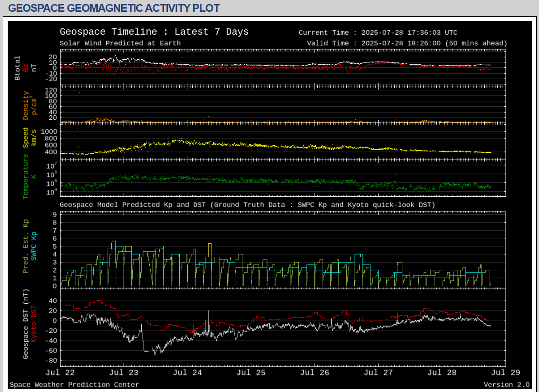This screenshot has height=392, width=539.
Task: Click the Jul 29 date tick label
Action: (x=506, y=373)
